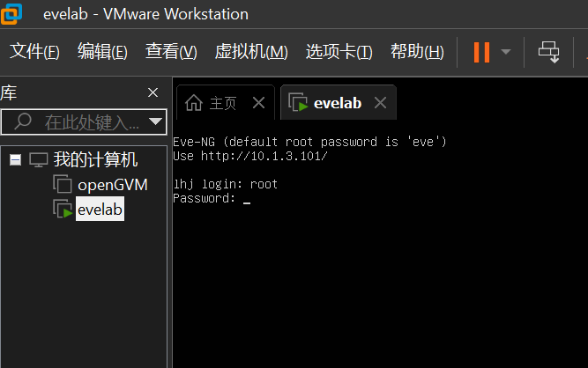The image size is (588, 368).
Task: Select the openGVM virtual machine
Action: 112,184
